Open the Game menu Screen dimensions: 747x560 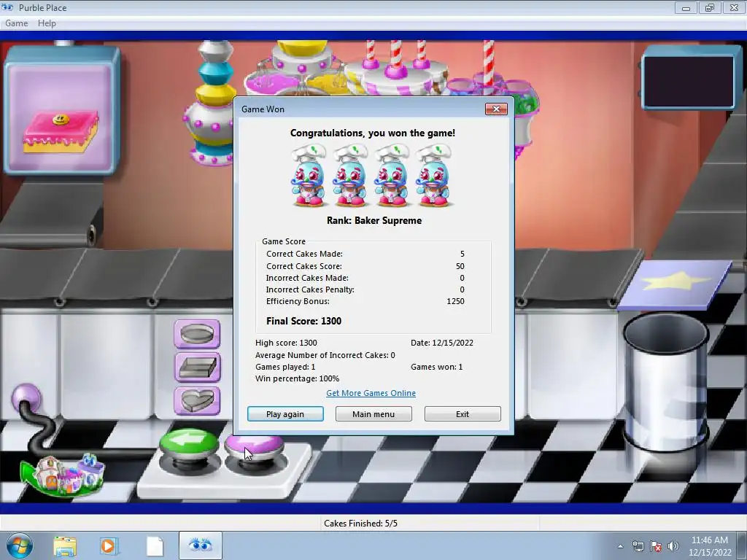[17, 23]
